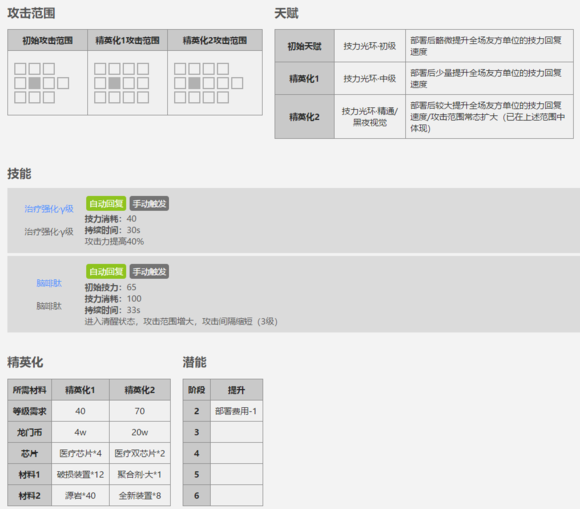
Task: Select the 技力光环·精通/黑夜视觉 talent cell
Action: (x=370, y=117)
